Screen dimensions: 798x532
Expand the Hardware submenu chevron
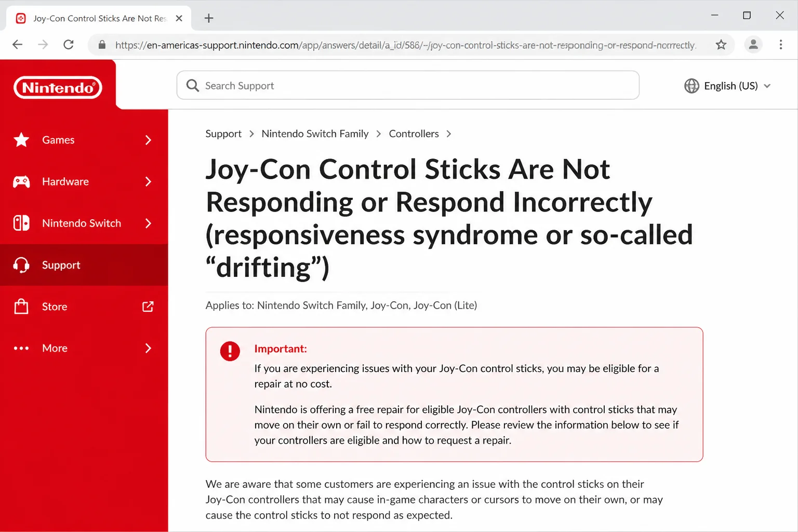(148, 181)
